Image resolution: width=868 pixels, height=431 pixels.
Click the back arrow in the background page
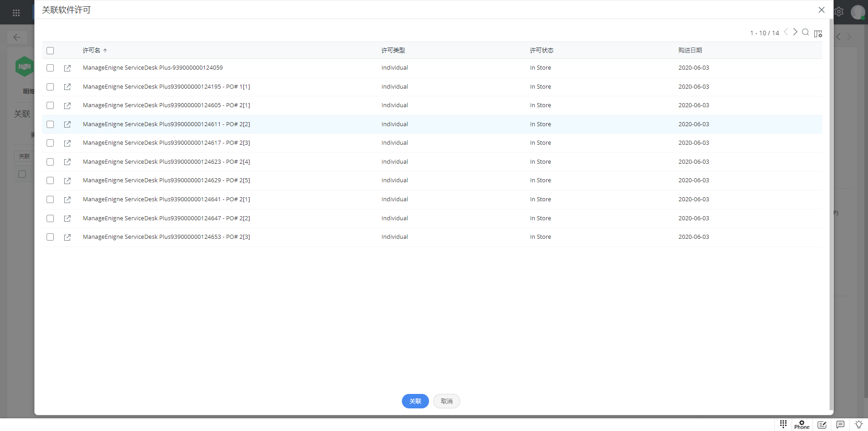pos(17,38)
